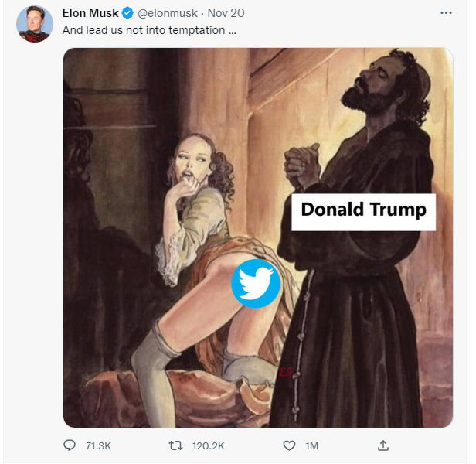The image size is (476, 464).
Task: View the 71.3K replies count
Action: (98, 445)
